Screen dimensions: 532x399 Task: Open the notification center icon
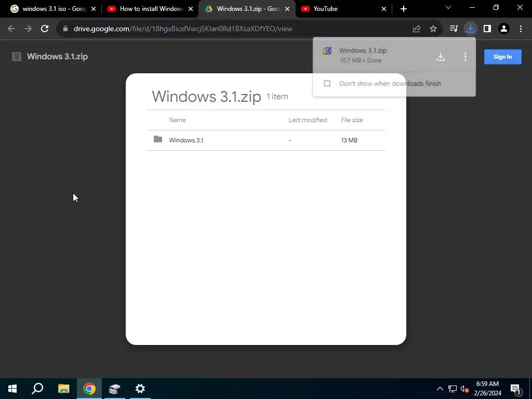(516, 389)
